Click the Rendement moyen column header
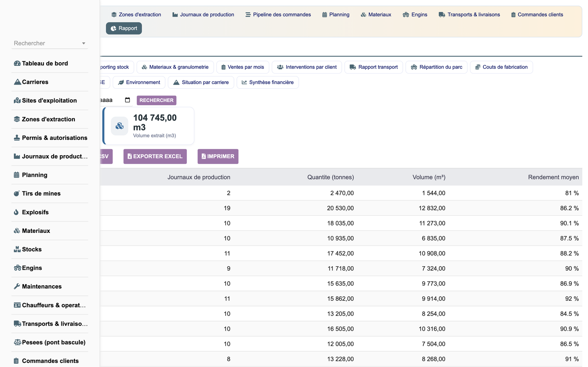The width and height of the screenshot is (588, 367). [553, 177]
